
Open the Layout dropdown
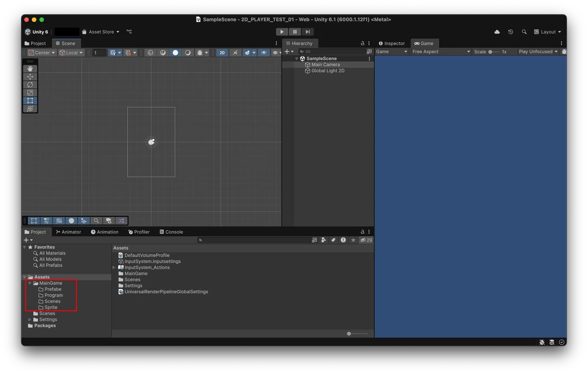point(548,32)
